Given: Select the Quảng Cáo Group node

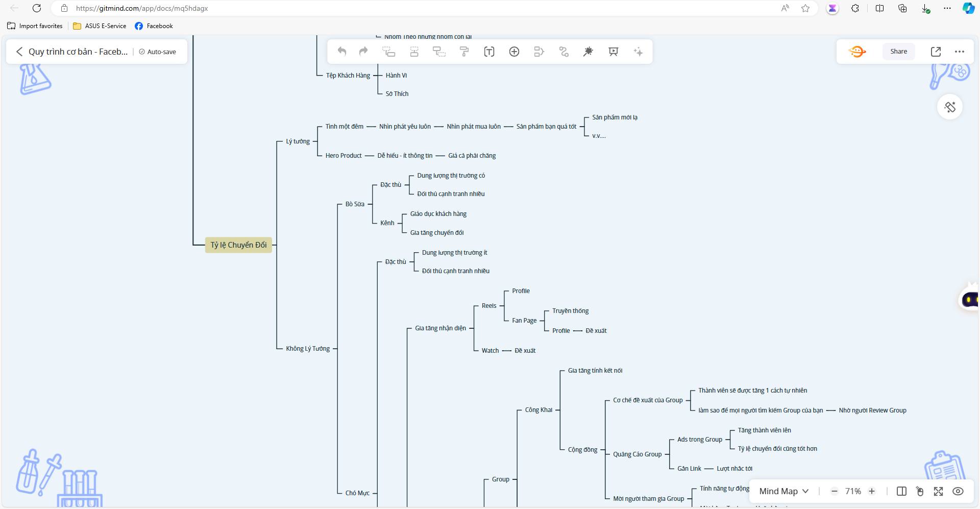Looking at the screenshot, I should (x=638, y=454).
